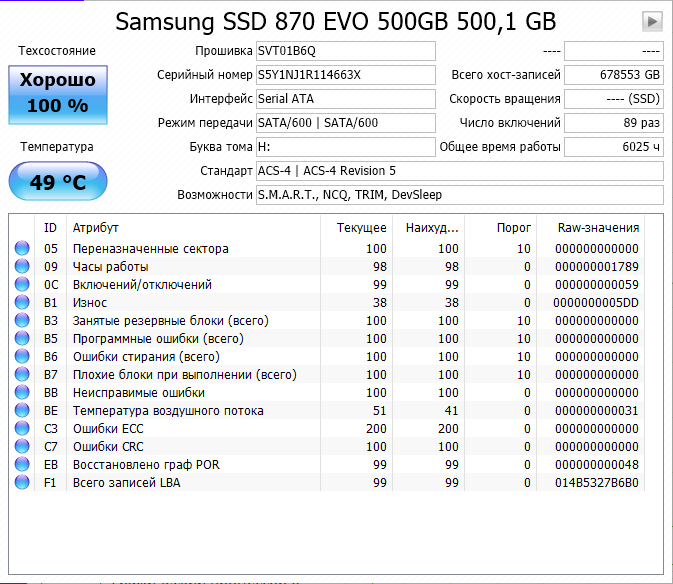Image resolution: width=673 pixels, height=584 pixels.
Task: Click status orb of attribute B5 row
Action: coord(22,338)
